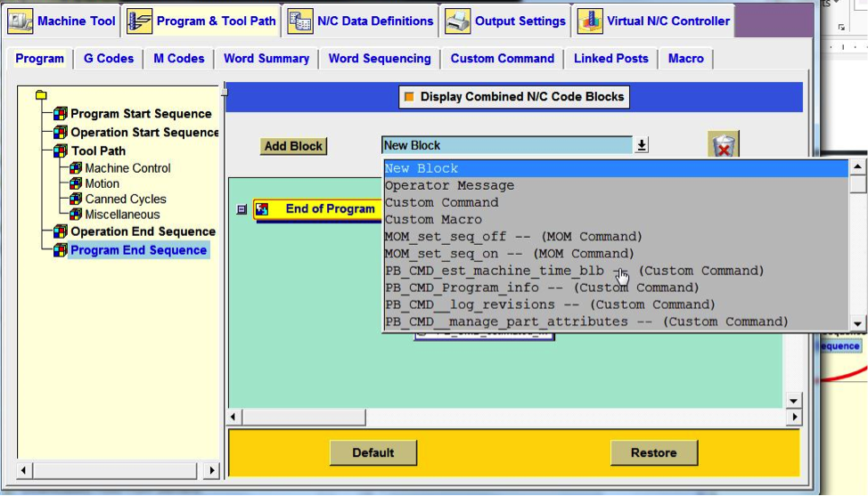Click the Canned Cycles cube icon
This screenshot has height=496, width=868.
tap(76, 199)
